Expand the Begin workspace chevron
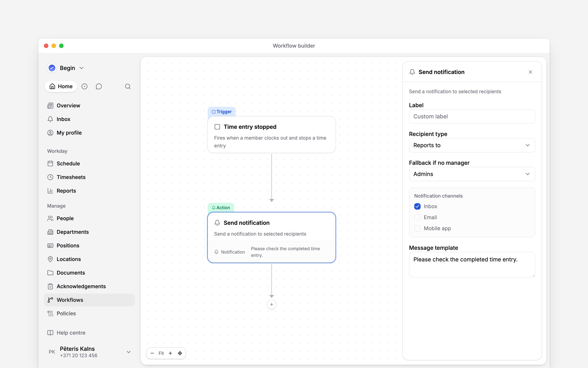588x368 pixels. [82, 68]
